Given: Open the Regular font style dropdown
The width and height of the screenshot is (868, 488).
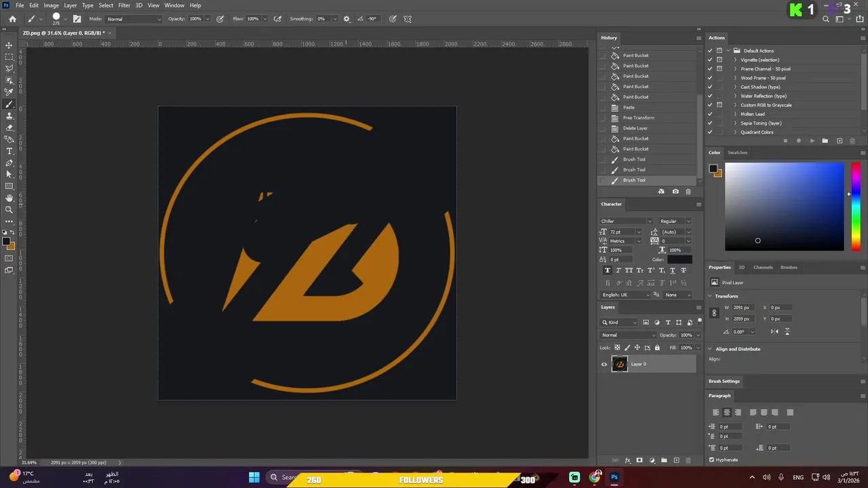Looking at the screenshot, I should click(675, 221).
